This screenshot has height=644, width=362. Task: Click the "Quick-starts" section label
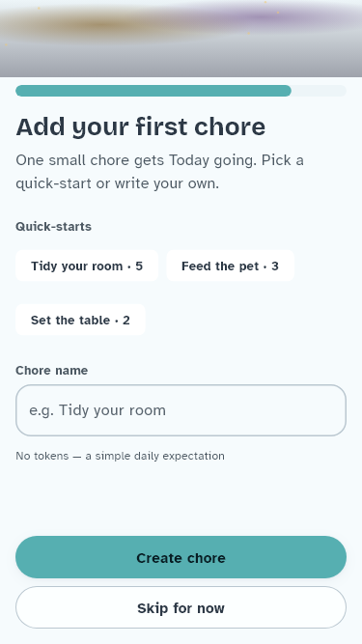point(53,227)
